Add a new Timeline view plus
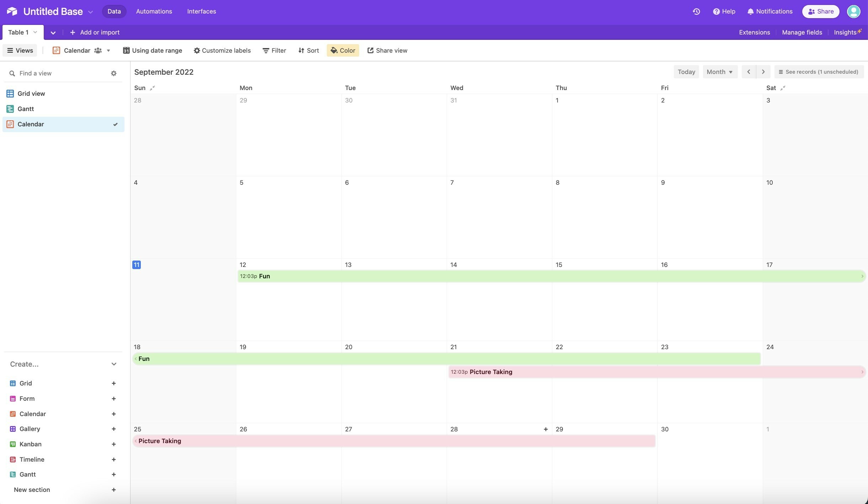The image size is (868, 504). 114,460
